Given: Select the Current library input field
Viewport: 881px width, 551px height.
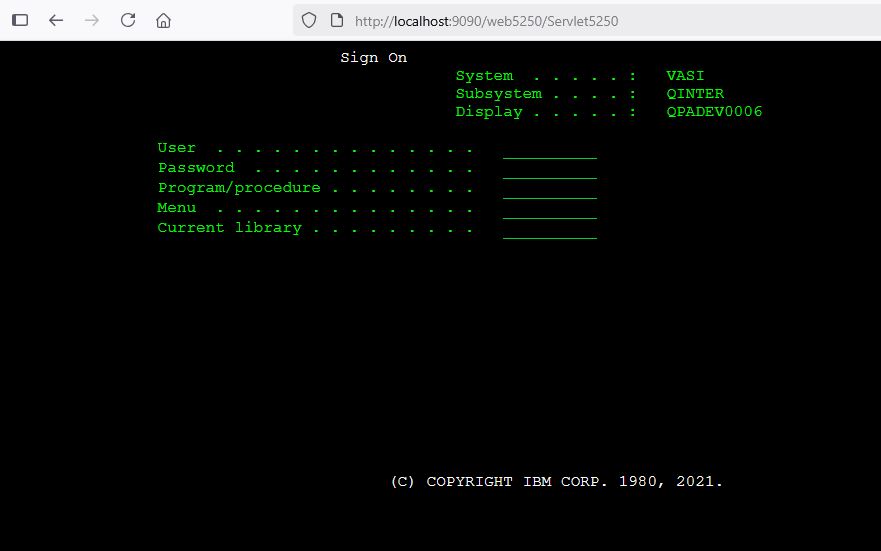Looking at the screenshot, I should pyautogui.click(x=549, y=229).
